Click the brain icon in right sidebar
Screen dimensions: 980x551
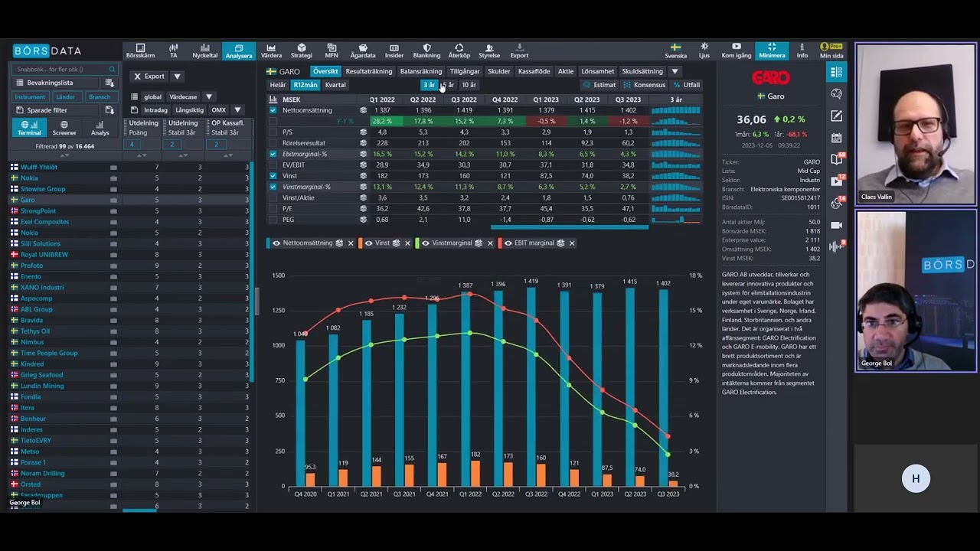click(836, 94)
